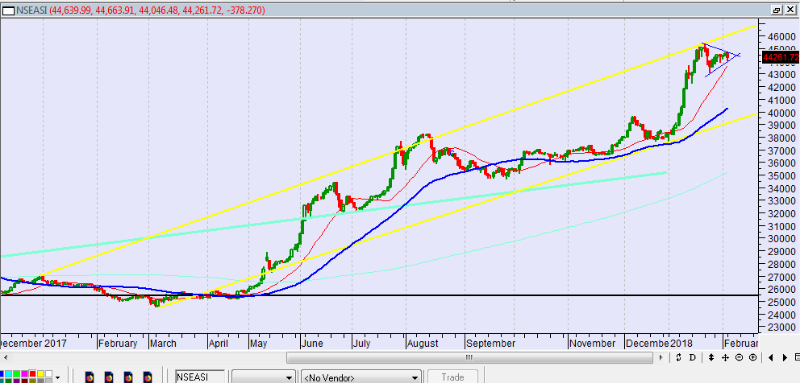Click the Trade button
800x383 pixels.
[453, 377]
